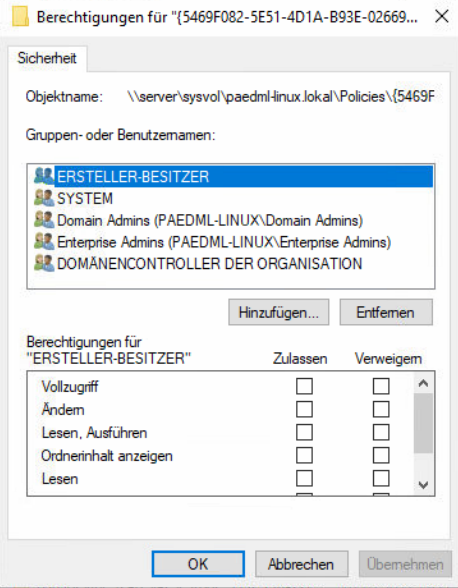Screen dimensions: 458x588
Task: Click the Hinzufügen... button
Action: tap(279, 312)
